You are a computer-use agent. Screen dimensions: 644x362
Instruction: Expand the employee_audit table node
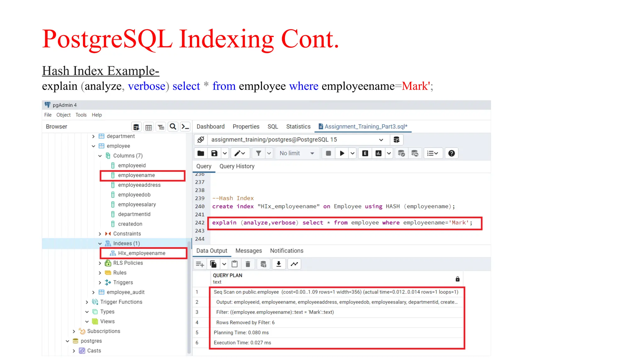click(93, 292)
